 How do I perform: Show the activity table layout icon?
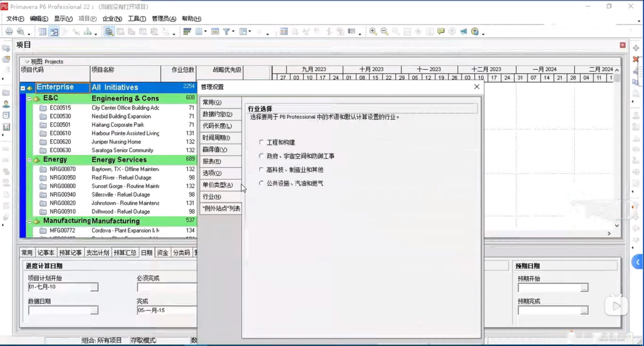point(42,32)
